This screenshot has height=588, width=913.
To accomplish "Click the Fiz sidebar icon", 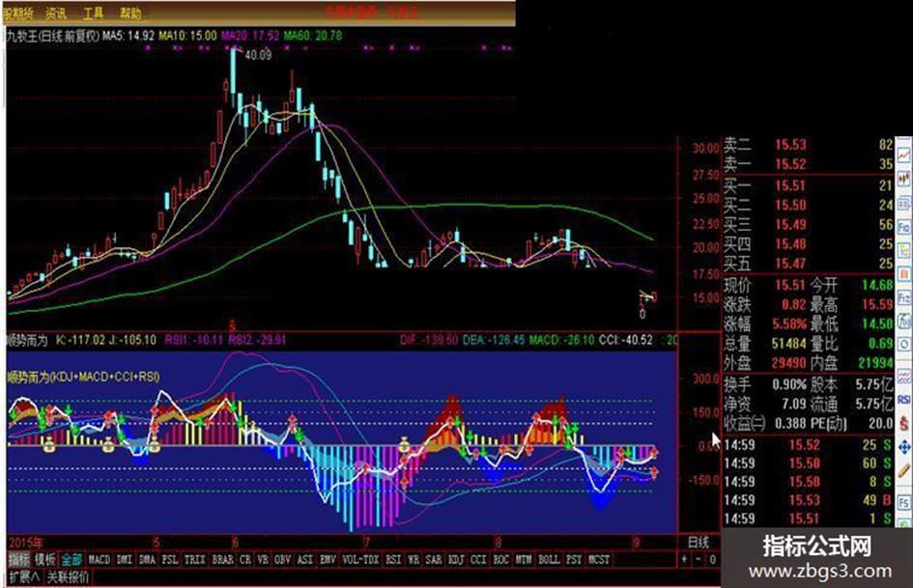I will 904,298.
